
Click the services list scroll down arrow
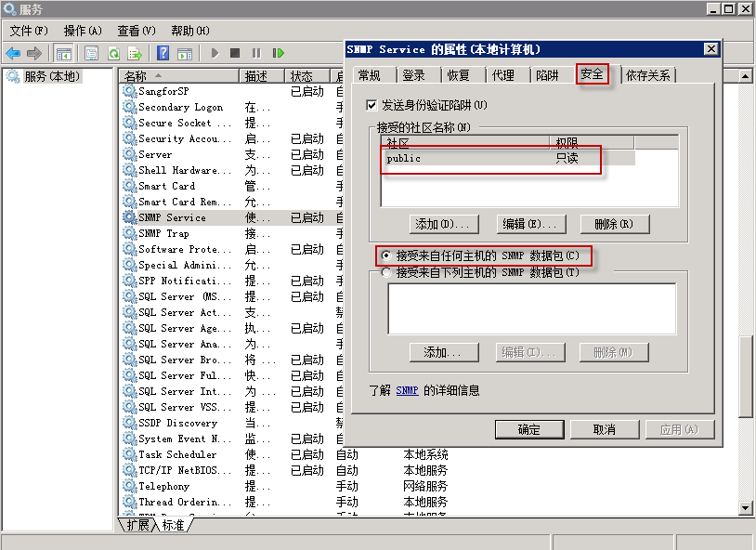coord(746,507)
